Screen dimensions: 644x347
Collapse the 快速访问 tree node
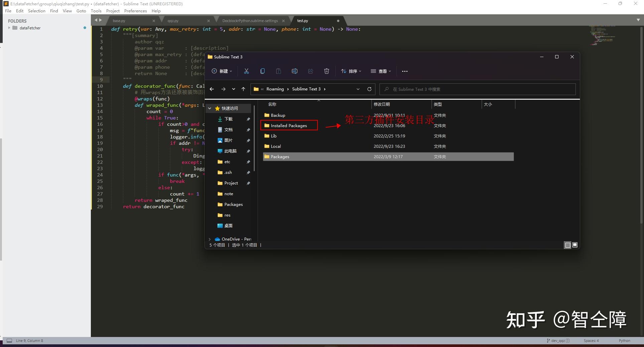(x=210, y=108)
